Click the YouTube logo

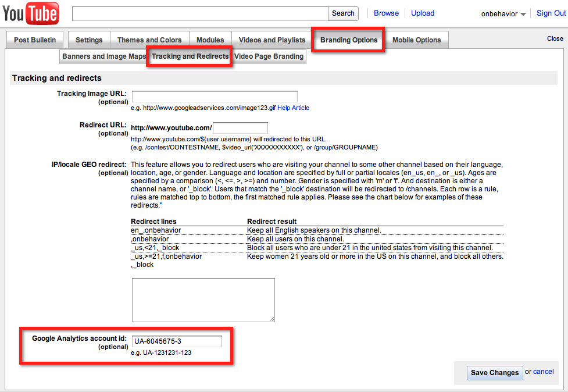point(30,14)
